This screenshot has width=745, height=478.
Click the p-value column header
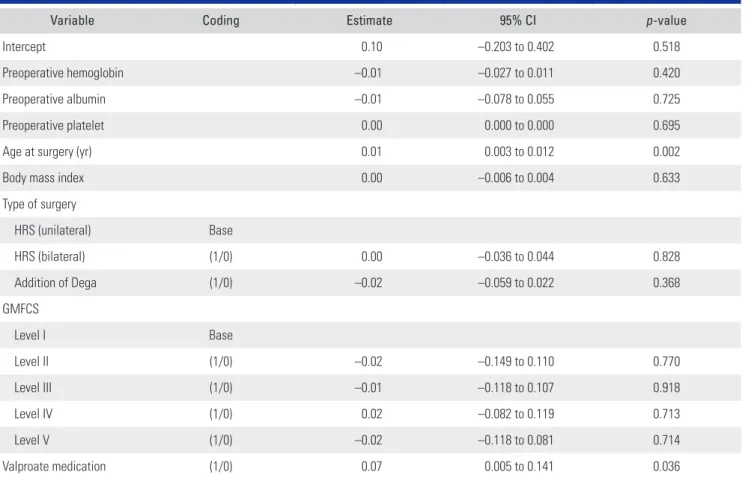[x=666, y=20]
